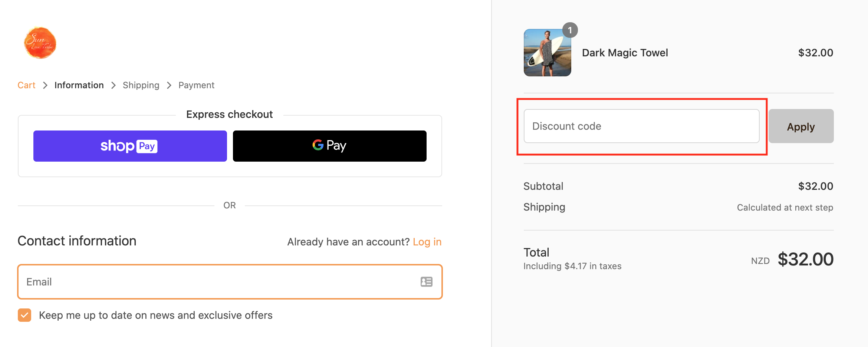Viewport: 868px width, 347px height.
Task: Apply the discount code
Action: point(800,126)
